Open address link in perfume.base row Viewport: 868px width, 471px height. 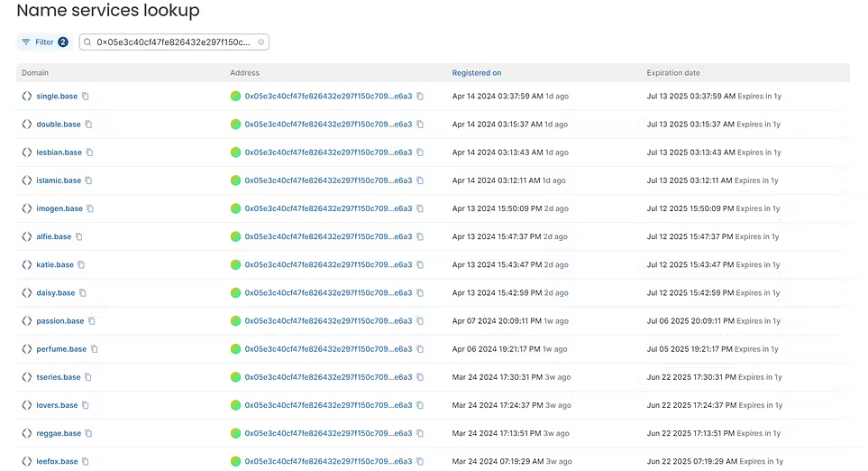click(x=328, y=349)
